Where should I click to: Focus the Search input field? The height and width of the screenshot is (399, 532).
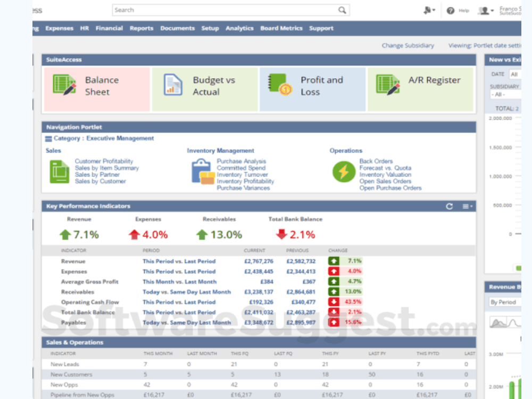tap(231, 10)
